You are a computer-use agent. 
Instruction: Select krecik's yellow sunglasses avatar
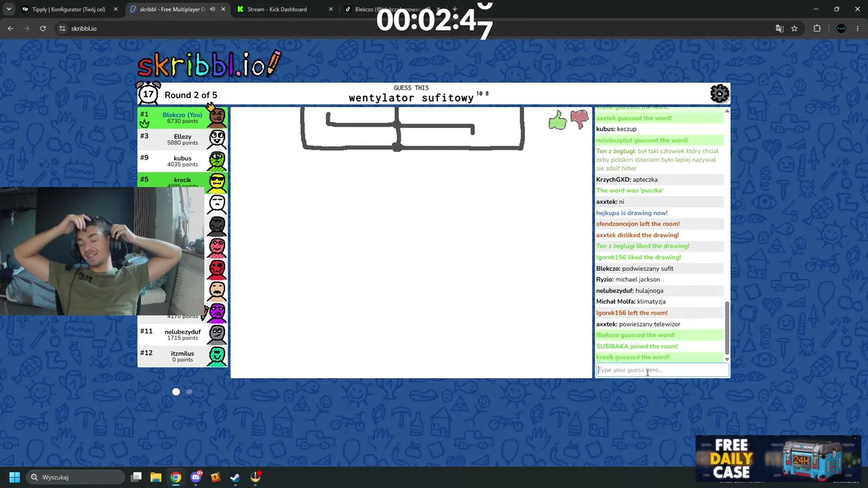click(217, 181)
